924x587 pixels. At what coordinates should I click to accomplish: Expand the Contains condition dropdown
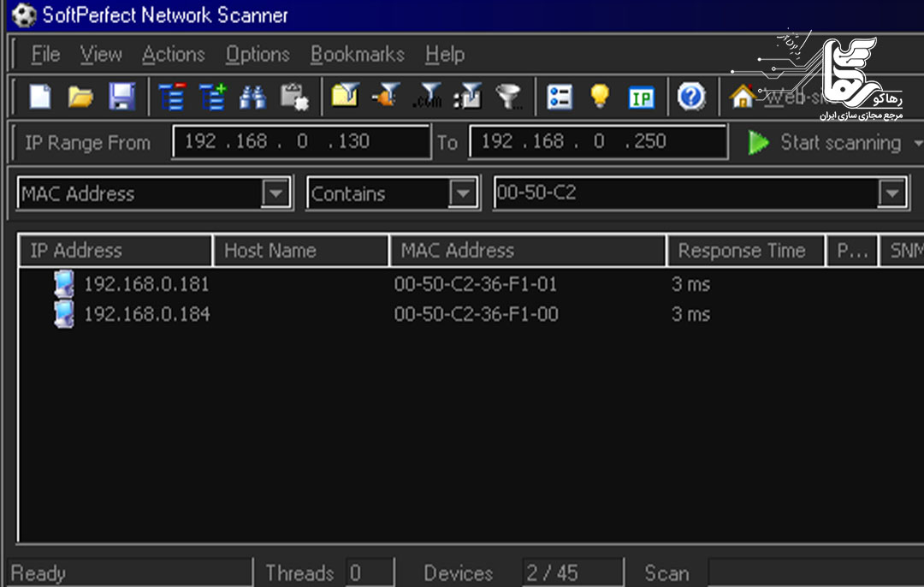[463, 193]
